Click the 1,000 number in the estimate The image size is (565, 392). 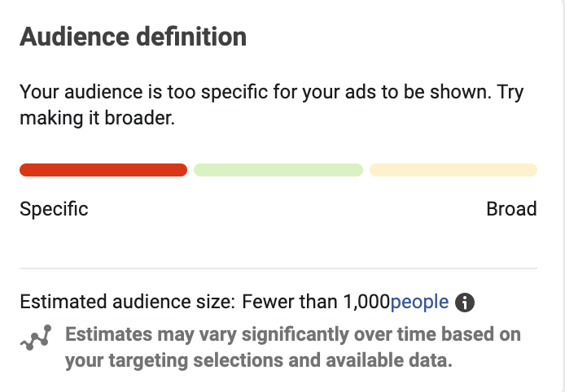click(366, 302)
